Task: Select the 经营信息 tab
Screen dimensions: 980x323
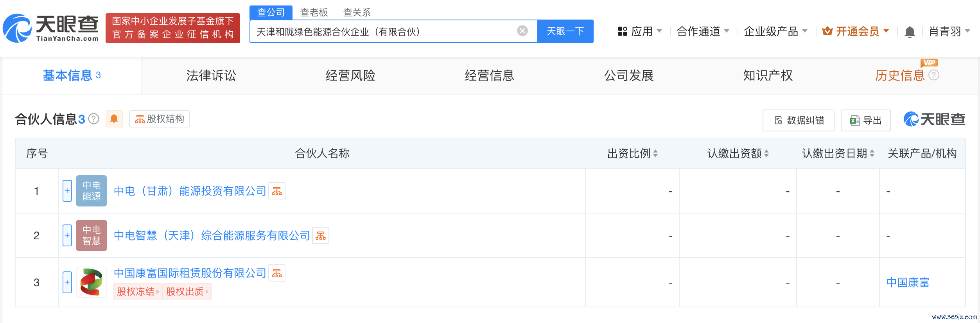Action: coord(490,75)
